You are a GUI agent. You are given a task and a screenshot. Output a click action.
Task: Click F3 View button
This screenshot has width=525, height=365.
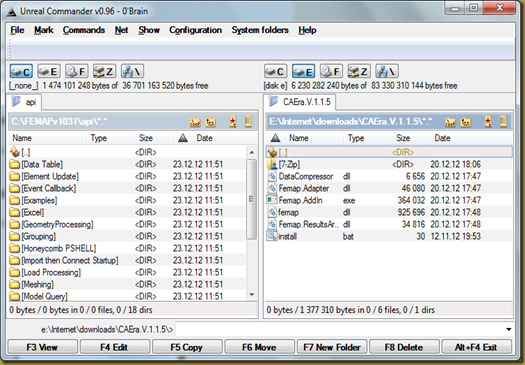tap(43, 347)
